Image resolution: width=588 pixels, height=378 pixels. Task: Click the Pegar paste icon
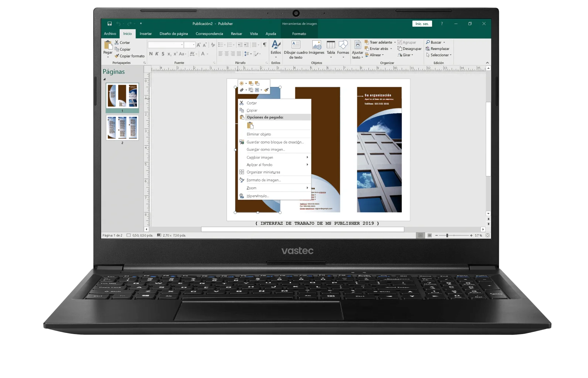(108, 45)
